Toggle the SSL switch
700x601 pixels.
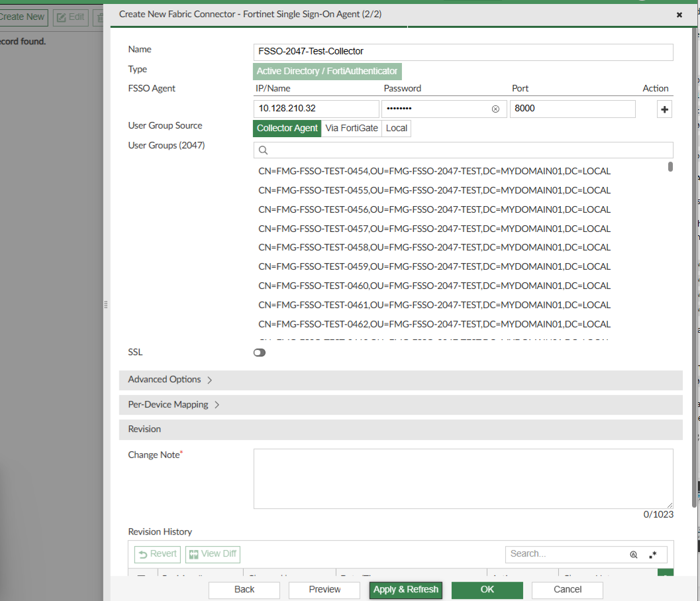point(260,353)
